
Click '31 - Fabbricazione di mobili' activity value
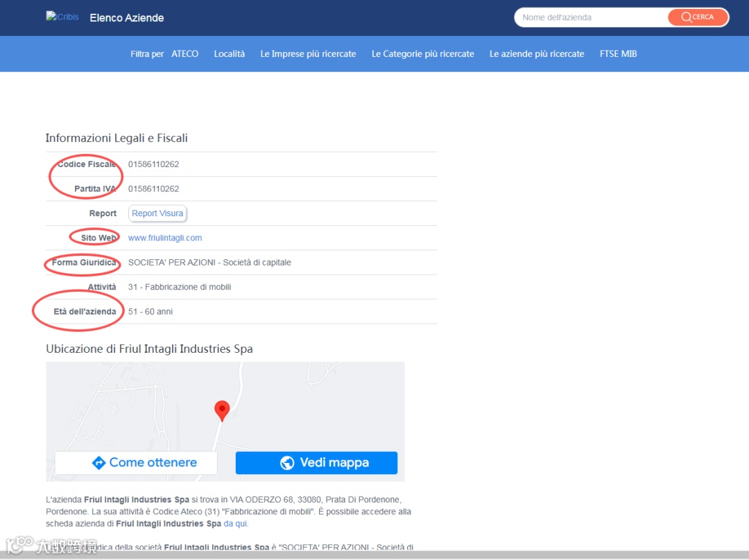coord(179,287)
